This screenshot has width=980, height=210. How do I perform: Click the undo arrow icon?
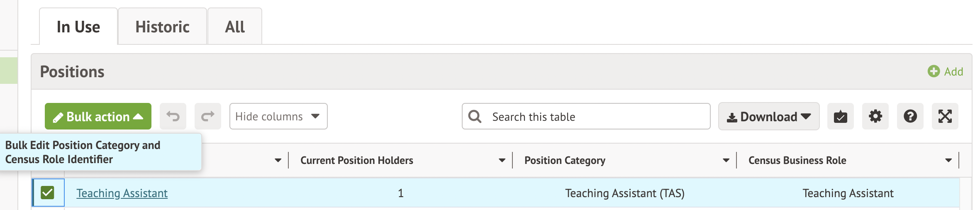173,116
